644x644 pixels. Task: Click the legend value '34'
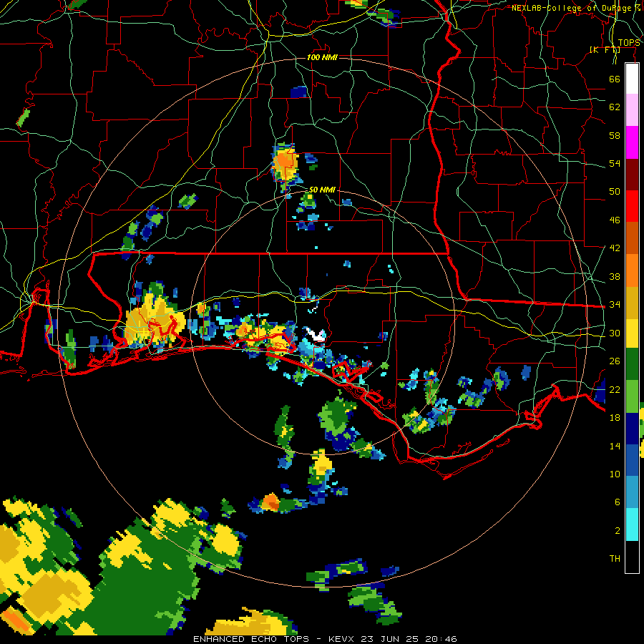tap(615, 305)
